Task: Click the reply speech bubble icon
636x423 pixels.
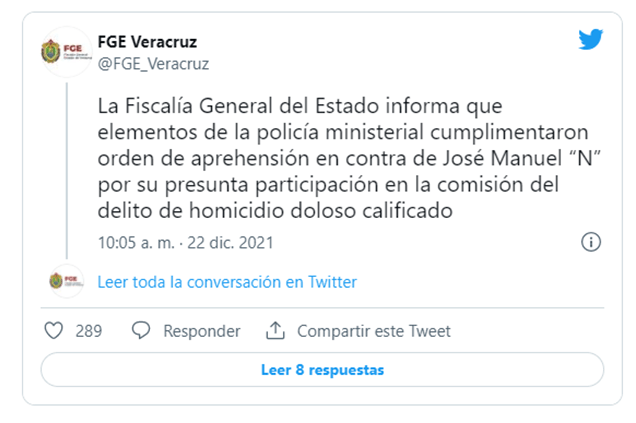Action: (141, 331)
